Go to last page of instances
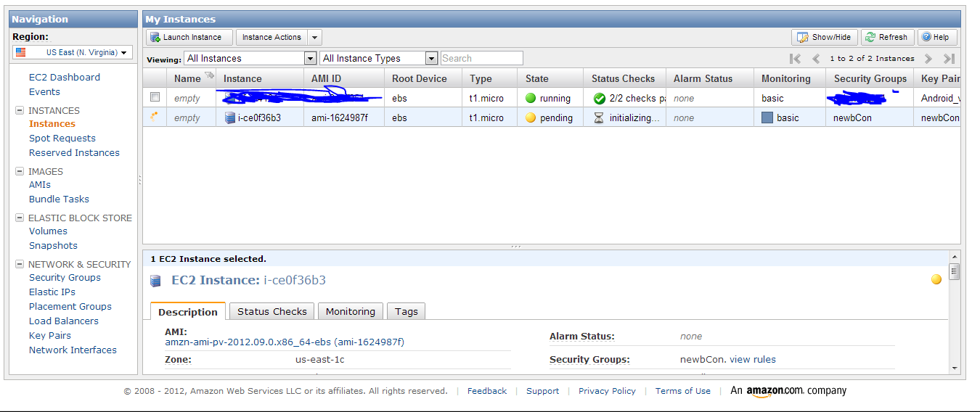980x412 pixels. pos(949,58)
